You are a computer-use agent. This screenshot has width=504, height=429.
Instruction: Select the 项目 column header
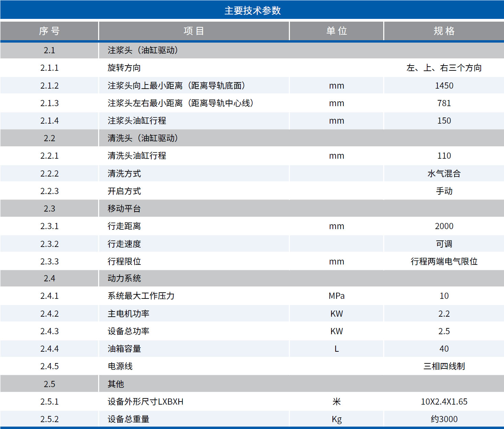coord(194,31)
